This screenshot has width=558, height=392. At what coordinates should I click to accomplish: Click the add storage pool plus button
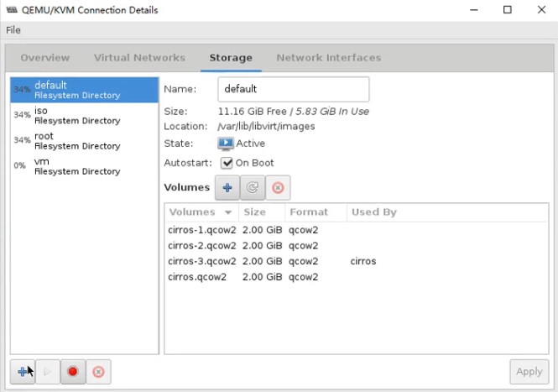23,371
